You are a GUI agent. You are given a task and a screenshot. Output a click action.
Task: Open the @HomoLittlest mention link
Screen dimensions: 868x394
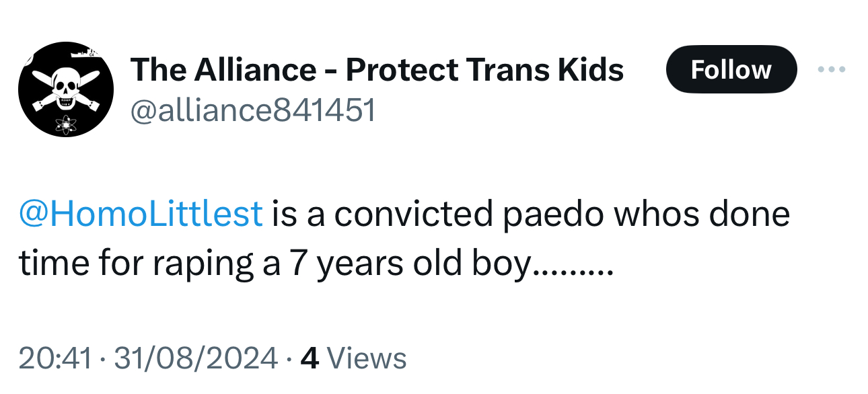click(x=141, y=214)
